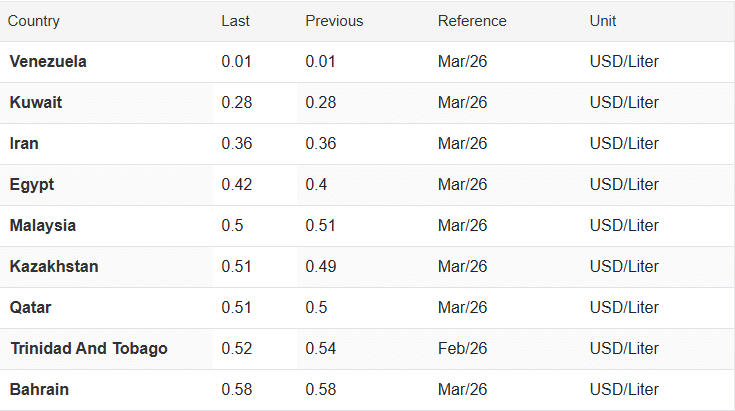This screenshot has height=411, width=735.
Task: Click Bahrain's USD/Liter unit cell
Action: 624,390
